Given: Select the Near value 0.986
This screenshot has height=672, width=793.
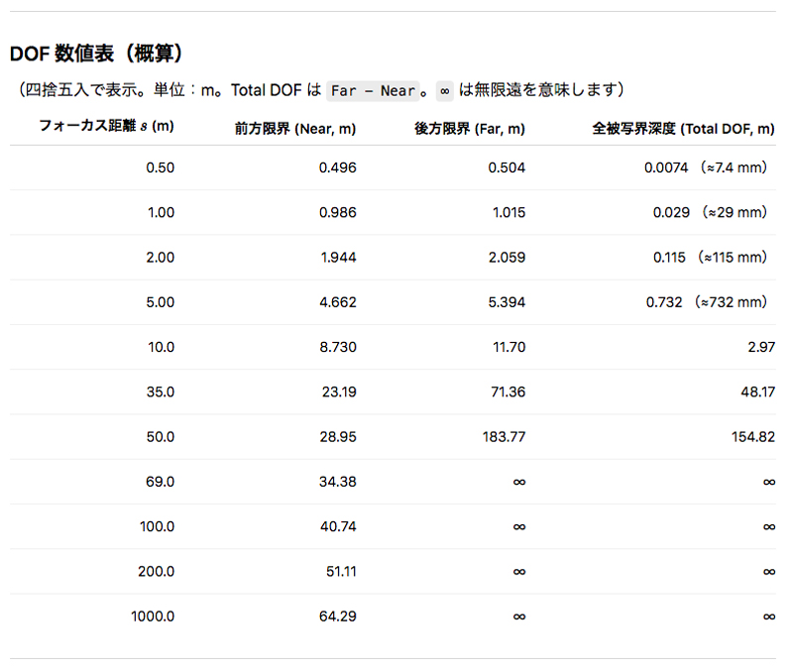Looking at the screenshot, I should click(337, 212).
